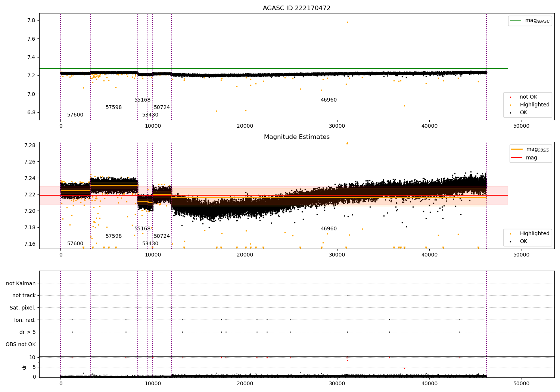Click the 7.0 y-axis tick in top plot

[32, 94]
